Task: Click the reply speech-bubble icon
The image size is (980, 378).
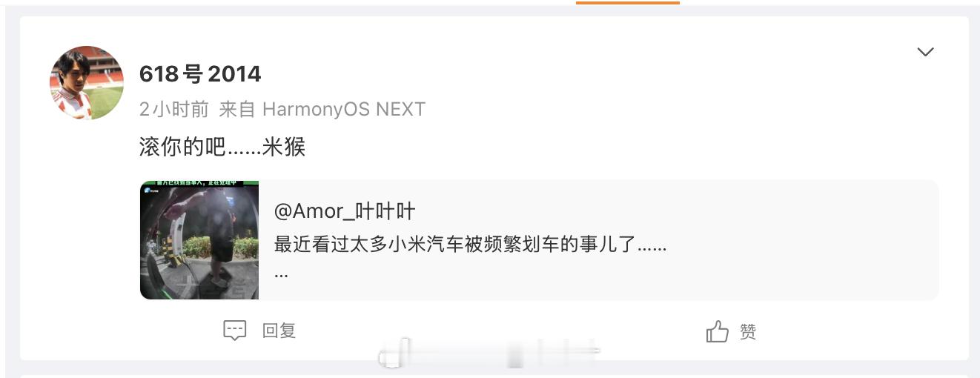Action: 234,331
